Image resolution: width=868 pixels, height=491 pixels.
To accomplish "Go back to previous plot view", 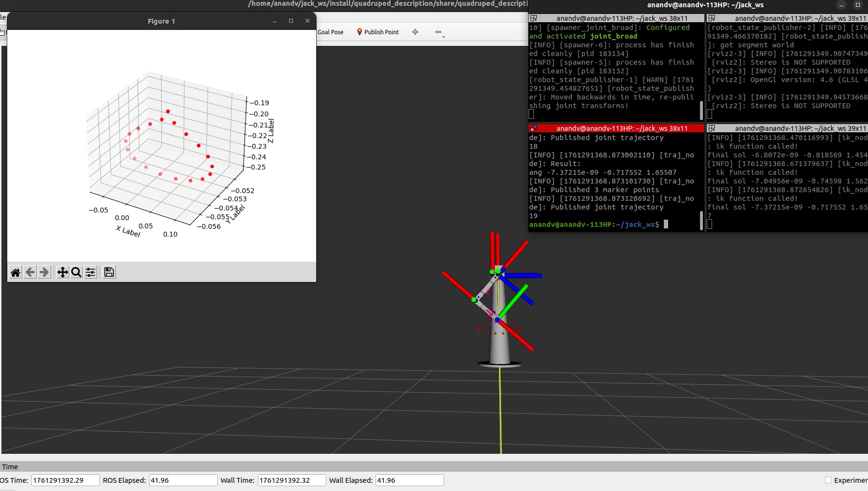I will click(30, 272).
